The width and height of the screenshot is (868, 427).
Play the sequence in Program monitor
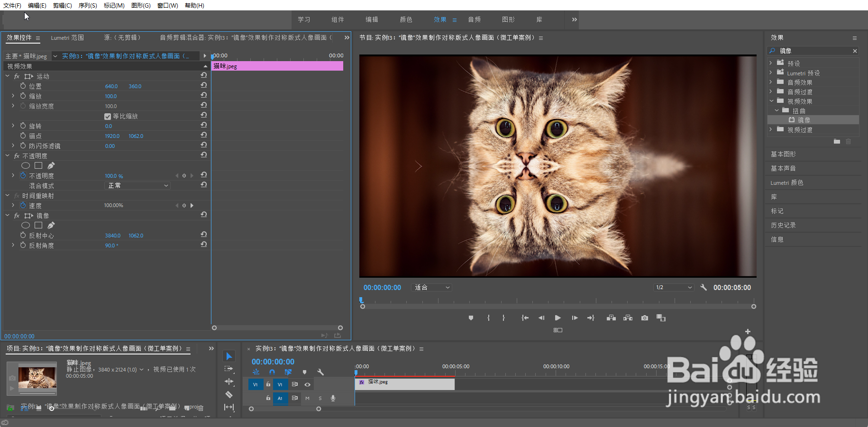557,318
